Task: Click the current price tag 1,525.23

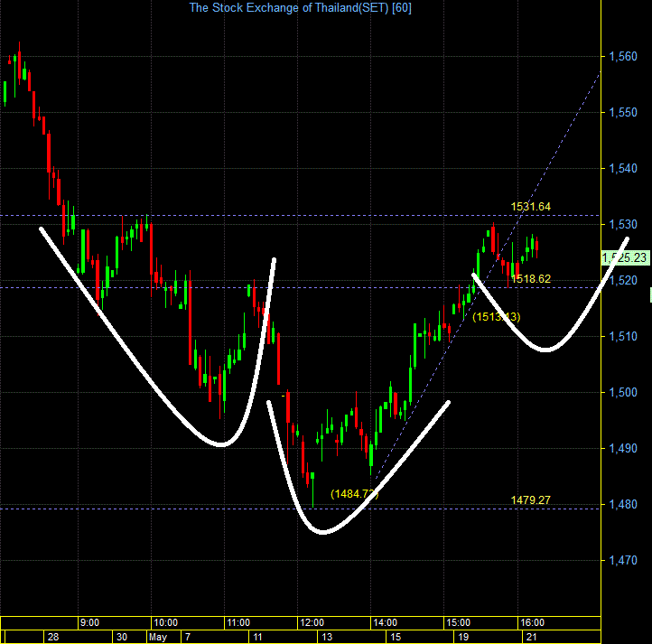Action: (625, 257)
